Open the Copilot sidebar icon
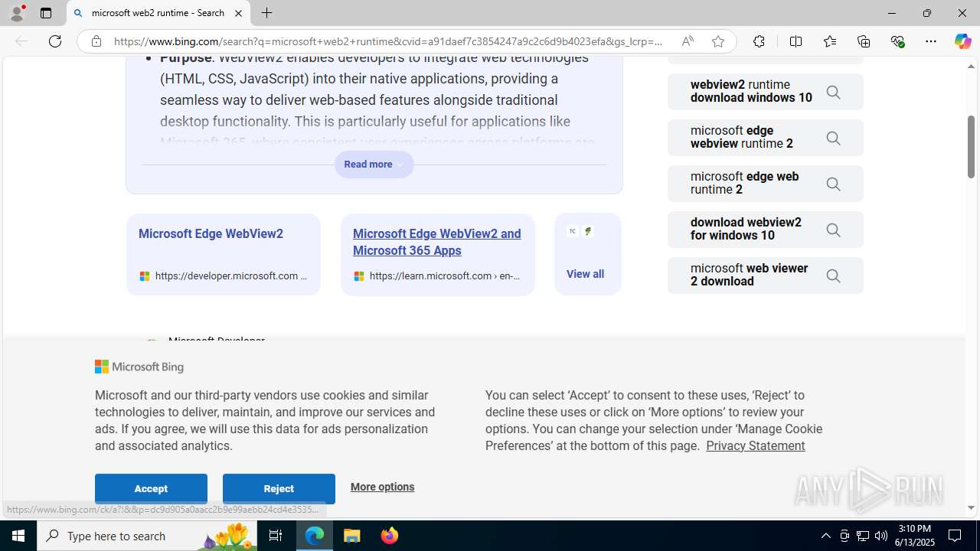Screen dimensions: 980x551 click(x=962, y=41)
